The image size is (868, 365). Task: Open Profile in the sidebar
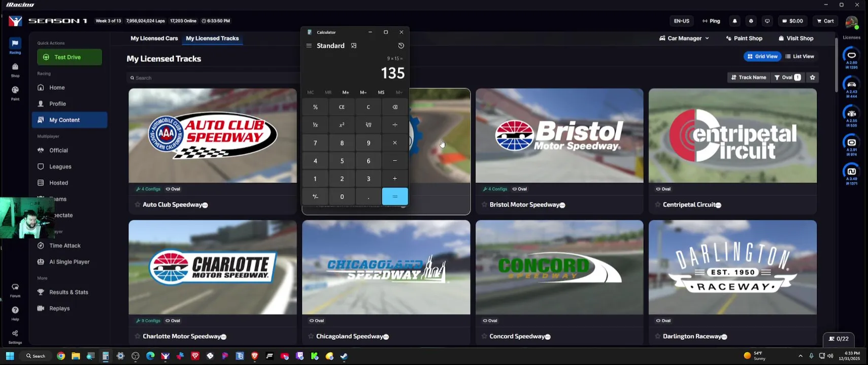coord(70,104)
